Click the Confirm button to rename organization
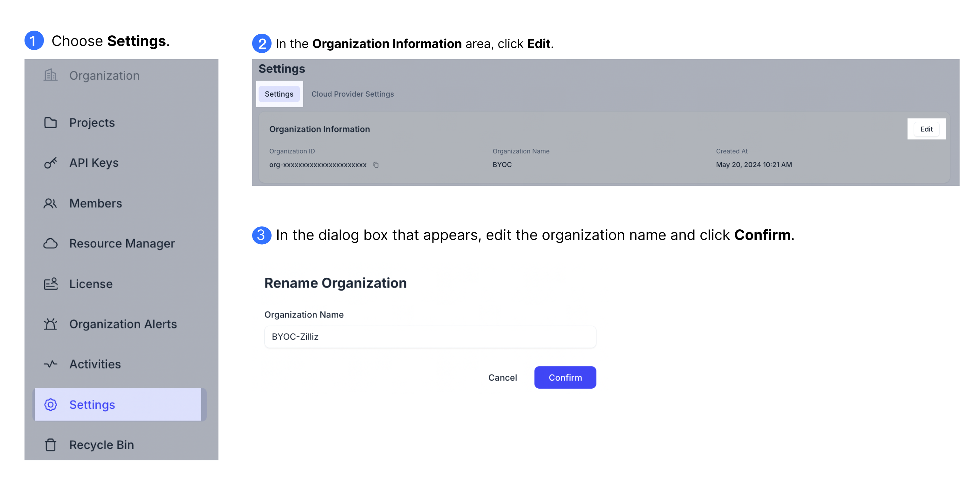980x489 pixels. (x=565, y=377)
